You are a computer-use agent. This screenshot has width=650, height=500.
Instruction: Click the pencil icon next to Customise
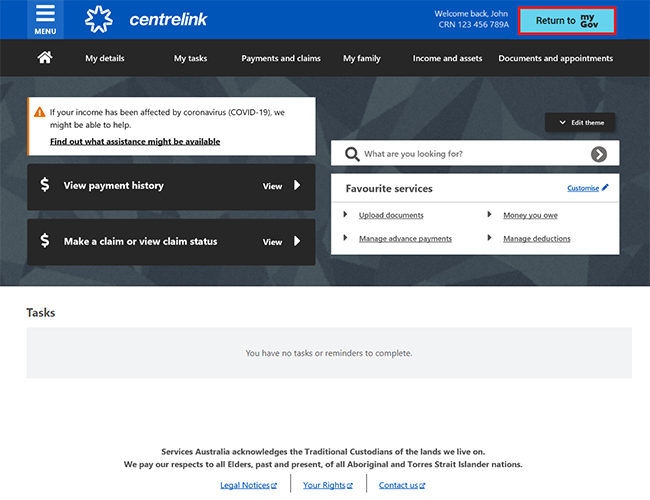pos(605,187)
